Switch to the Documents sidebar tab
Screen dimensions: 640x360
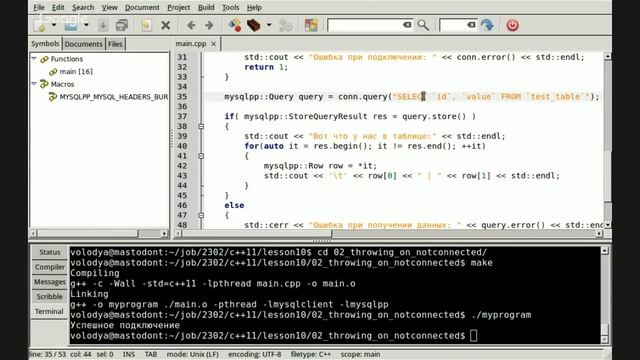[83, 44]
